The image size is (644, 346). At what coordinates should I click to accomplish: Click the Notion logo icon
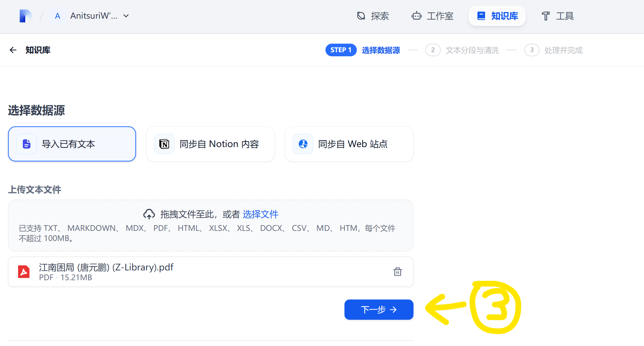[x=164, y=144]
